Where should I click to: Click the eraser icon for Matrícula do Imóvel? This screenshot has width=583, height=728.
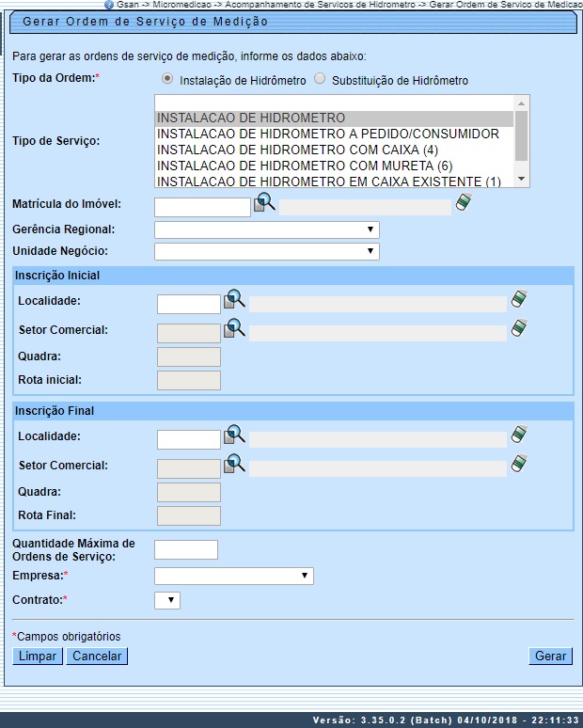point(464,203)
